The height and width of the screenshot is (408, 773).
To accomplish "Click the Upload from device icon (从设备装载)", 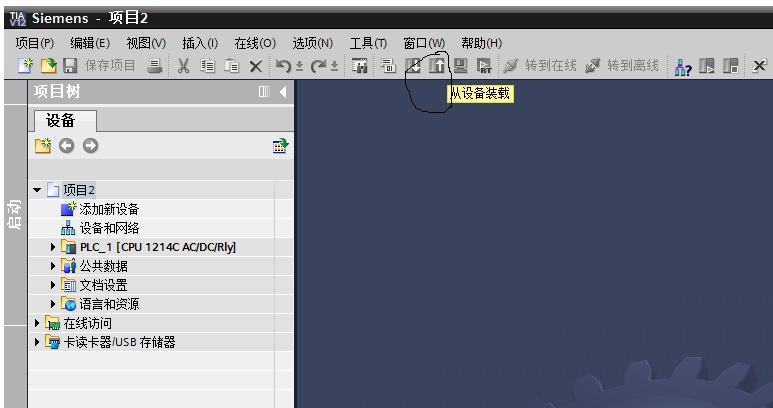I will coord(436,66).
